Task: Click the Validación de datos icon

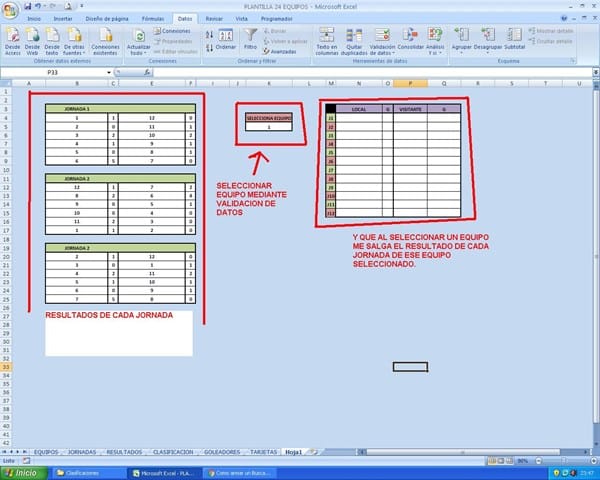Action: click(382, 35)
